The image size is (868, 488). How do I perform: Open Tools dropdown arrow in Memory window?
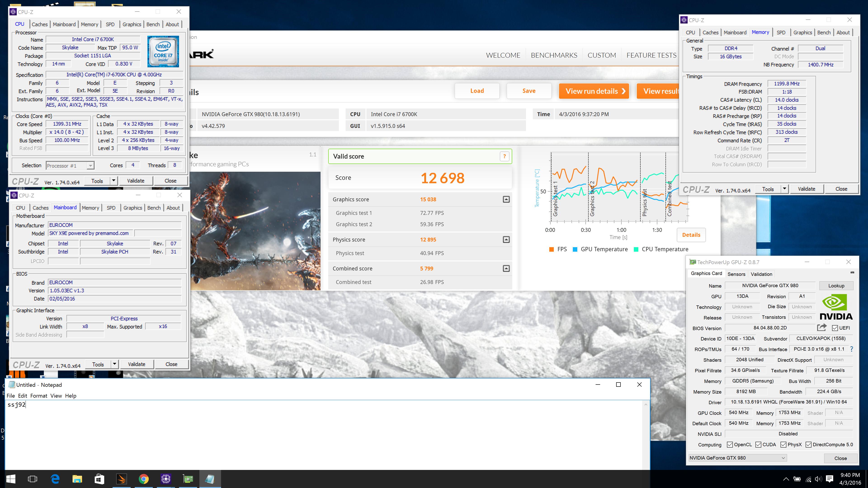point(784,189)
